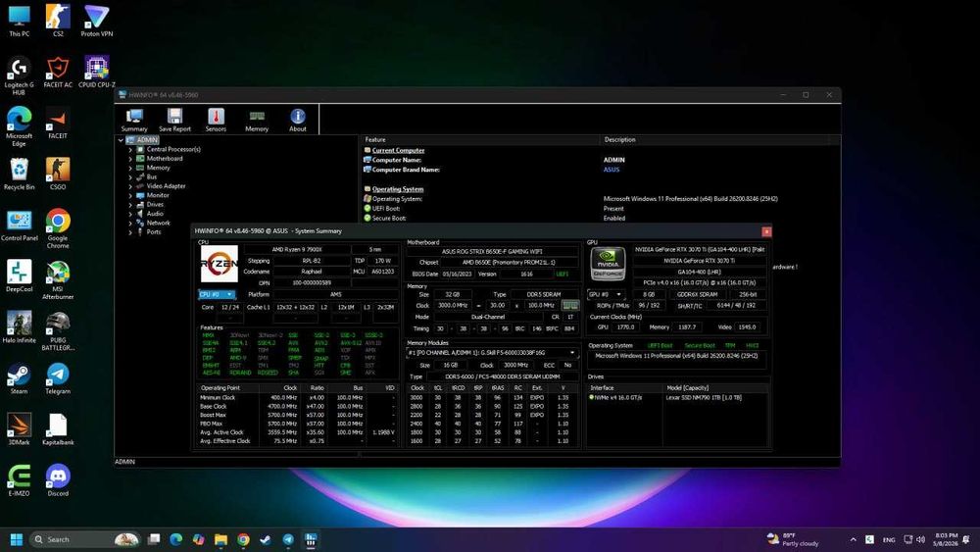Open Steam desktop shortcut
Viewport: 980px width, 552px height.
coord(19,378)
